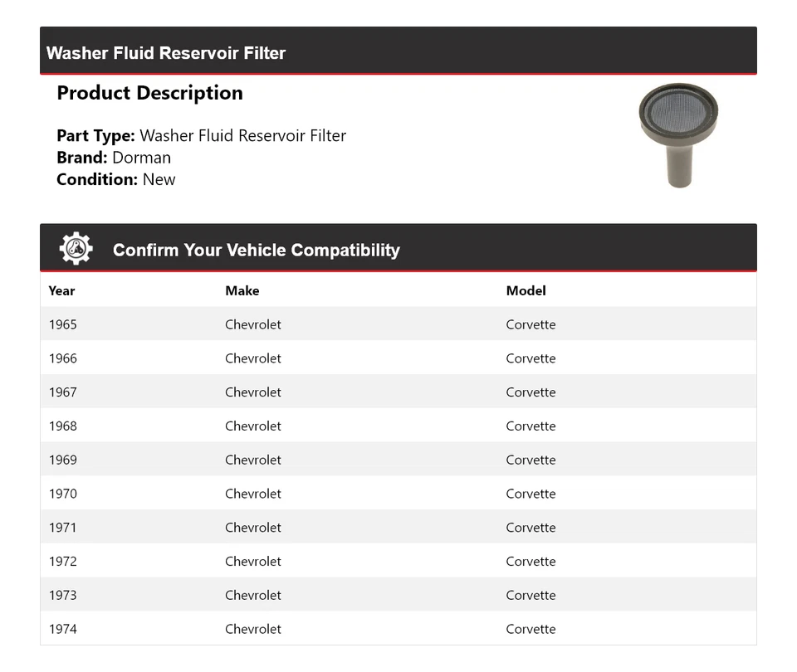
Task: Click the Brand: Dorman text
Action: coord(114,158)
